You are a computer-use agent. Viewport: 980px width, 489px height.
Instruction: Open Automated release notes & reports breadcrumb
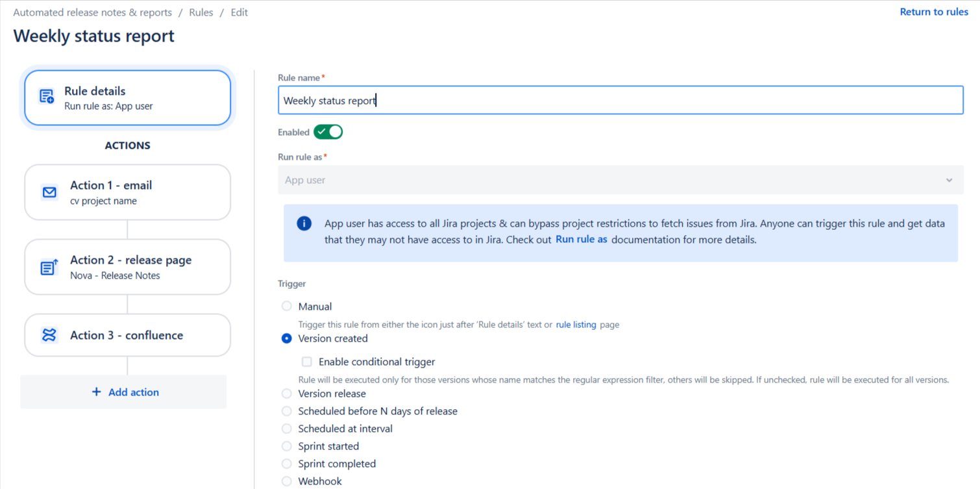[x=93, y=12]
